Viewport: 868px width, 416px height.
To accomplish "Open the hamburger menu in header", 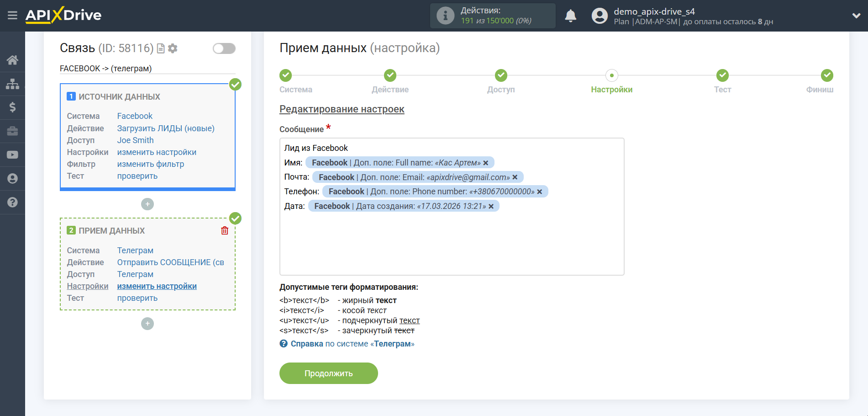I will click(x=12, y=16).
